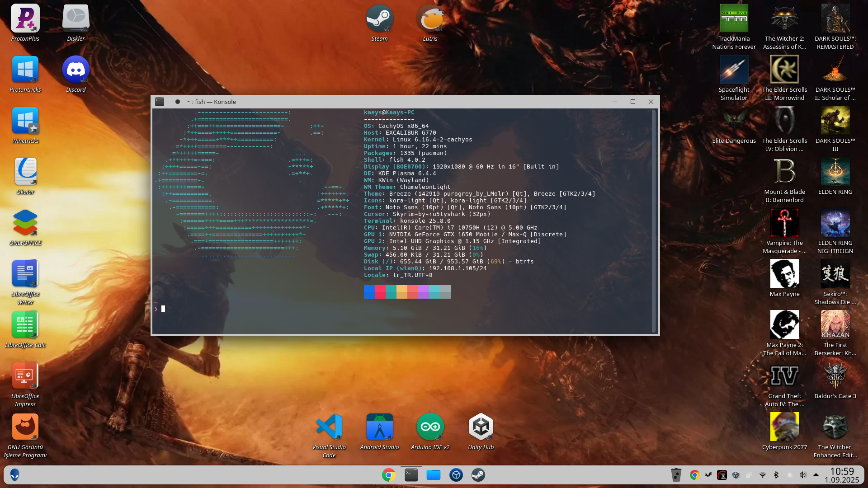This screenshot has height=488, width=868.
Task: Select Baldur's Gate 3 game icon
Action: (x=835, y=376)
